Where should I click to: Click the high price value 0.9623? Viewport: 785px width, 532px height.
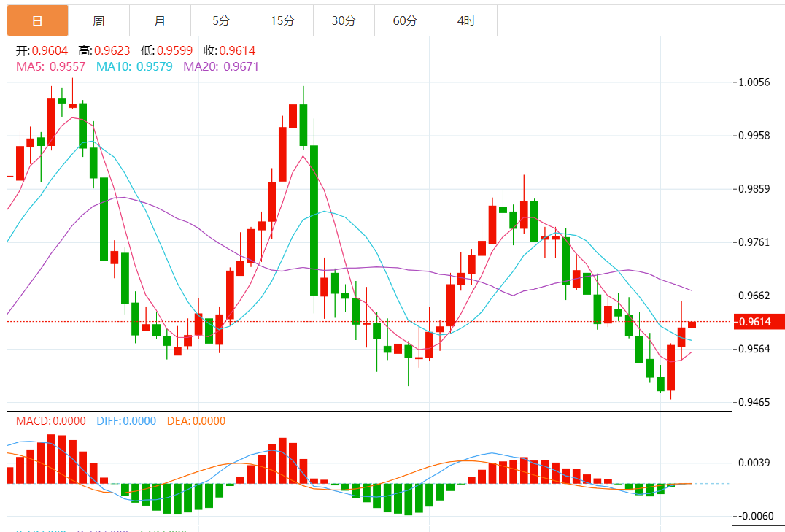(x=112, y=50)
